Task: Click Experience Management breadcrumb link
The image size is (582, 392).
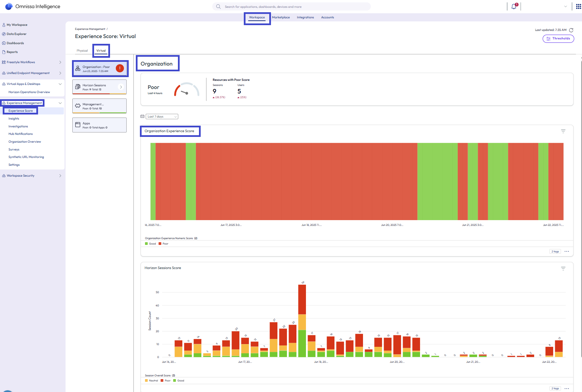Action: coord(90,29)
